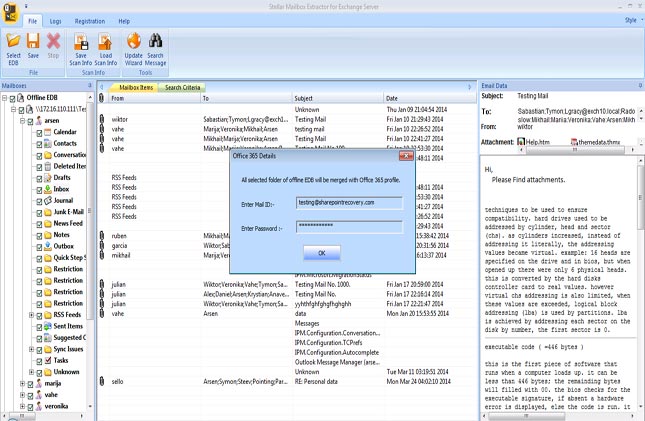645x421 pixels.
Task: Pin the Mailboxes panel
Action: [90, 86]
